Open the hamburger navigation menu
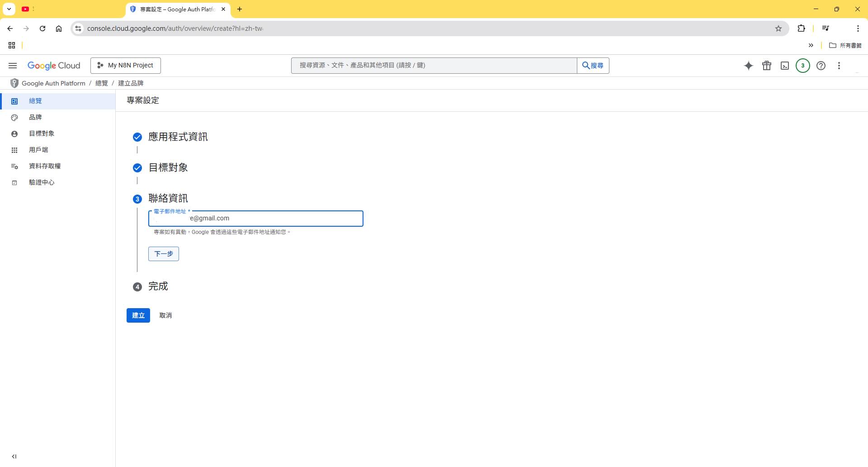 [x=12, y=66]
